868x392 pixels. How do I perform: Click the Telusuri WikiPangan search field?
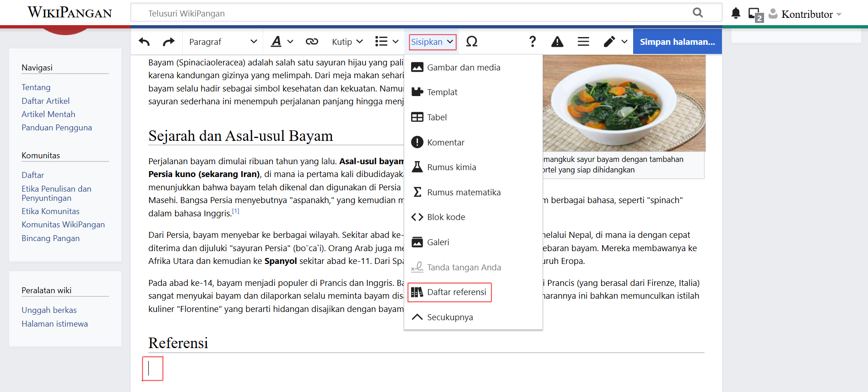pos(412,13)
